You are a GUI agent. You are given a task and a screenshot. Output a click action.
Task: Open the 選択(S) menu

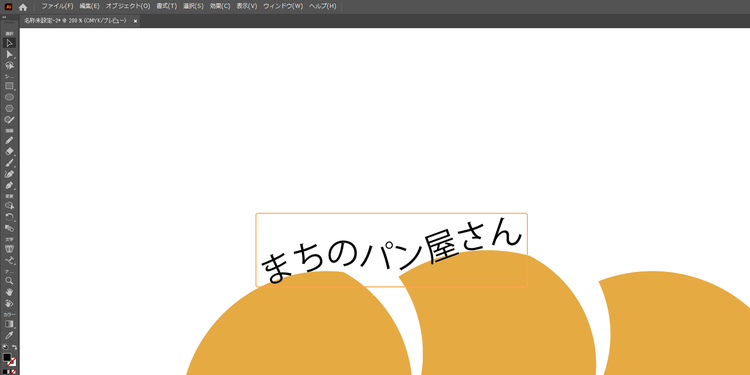pyautogui.click(x=193, y=6)
